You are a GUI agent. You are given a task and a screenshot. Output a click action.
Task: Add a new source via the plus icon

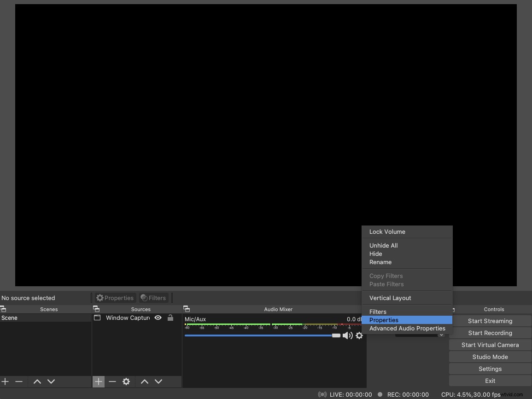[98, 382]
